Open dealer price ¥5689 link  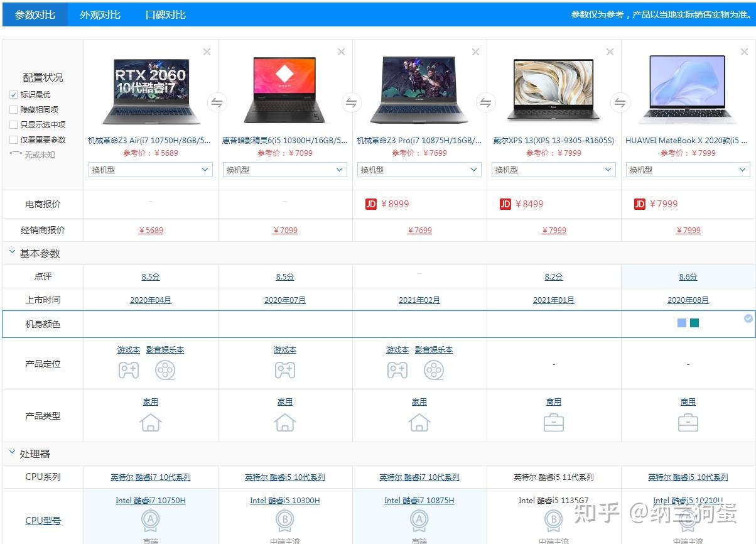(x=151, y=231)
